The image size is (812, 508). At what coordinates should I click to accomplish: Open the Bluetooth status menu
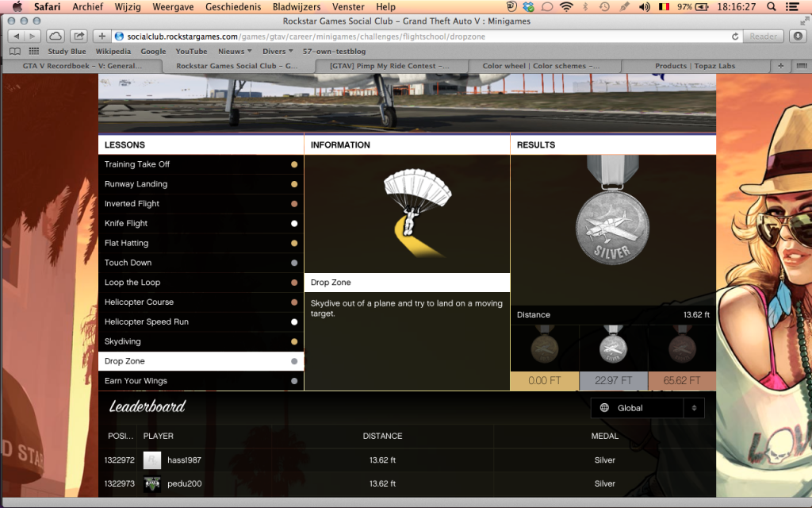(585, 6)
